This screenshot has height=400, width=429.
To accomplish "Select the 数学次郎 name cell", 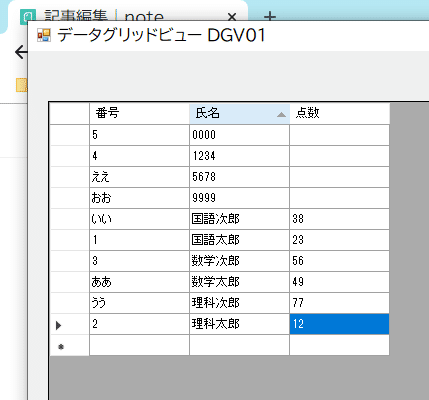I will click(x=239, y=261).
